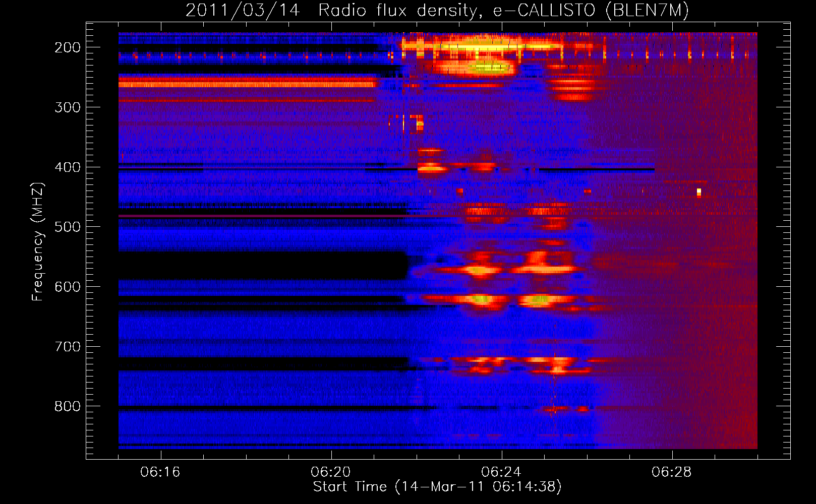This screenshot has height=504, width=816.
Task: Select the 200 frequency tick label
Action: [x=68, y=47]
